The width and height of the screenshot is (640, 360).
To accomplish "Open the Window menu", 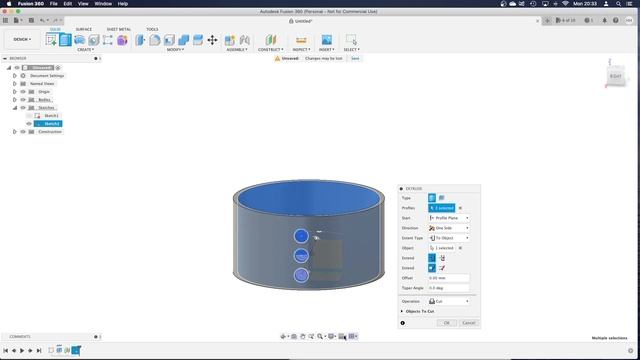I will [103, 4].
